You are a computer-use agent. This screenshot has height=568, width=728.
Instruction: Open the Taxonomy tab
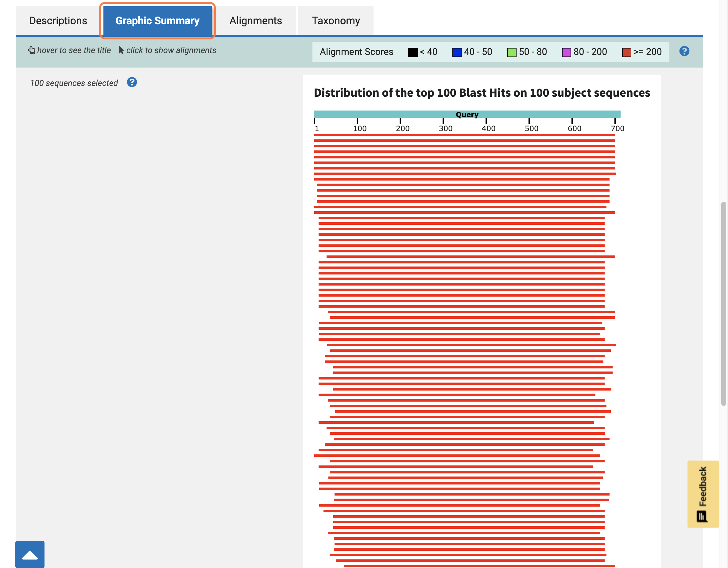pos(336,21)
